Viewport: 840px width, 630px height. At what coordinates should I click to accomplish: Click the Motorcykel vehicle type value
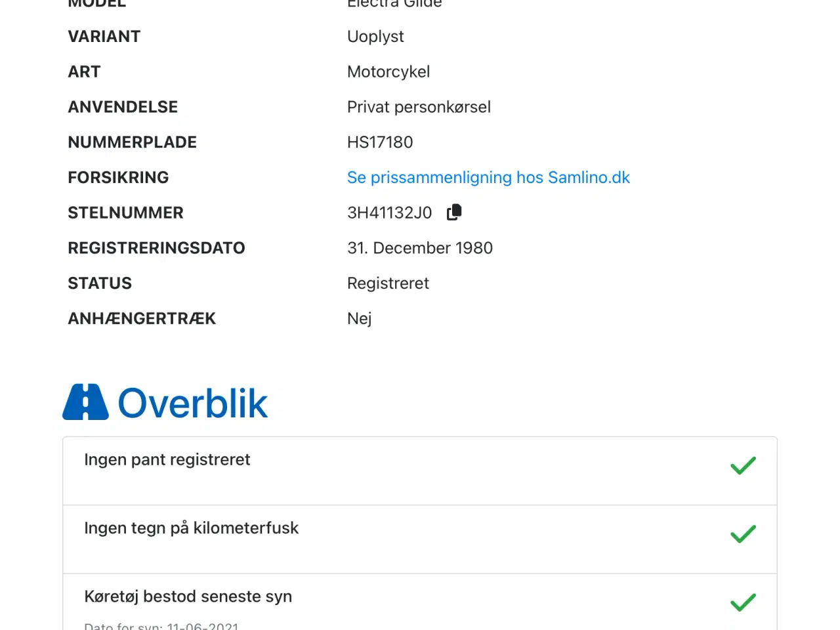[388, 72]
